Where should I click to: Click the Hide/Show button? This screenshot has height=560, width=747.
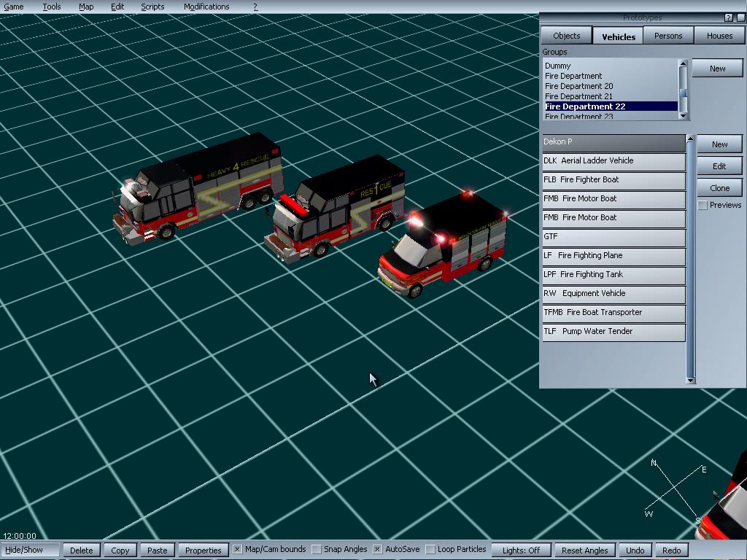(29, 550)
